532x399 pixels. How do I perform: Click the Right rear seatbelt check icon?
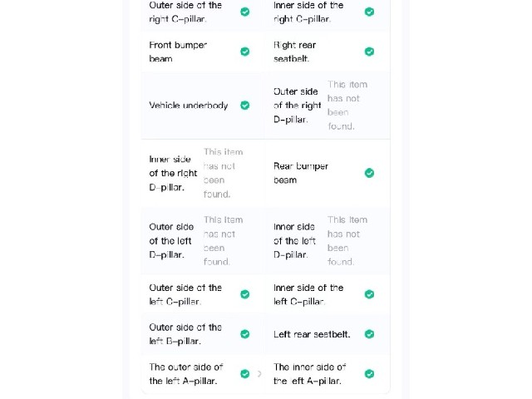tap(369, 52)
